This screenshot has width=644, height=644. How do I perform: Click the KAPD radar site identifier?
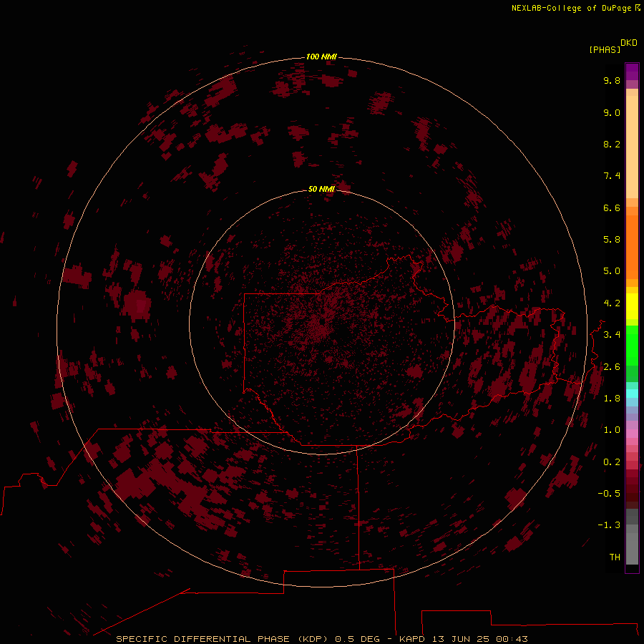pos(412,639)
